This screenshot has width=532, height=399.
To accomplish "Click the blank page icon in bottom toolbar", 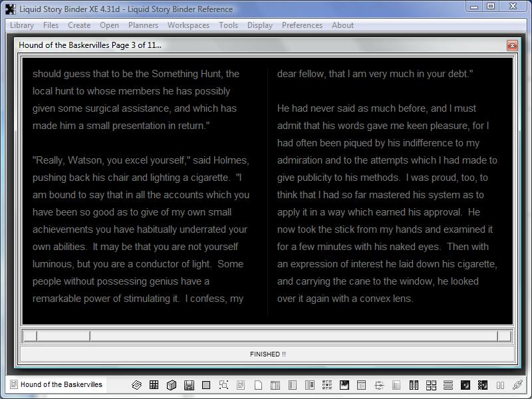I will (x=258, y=385).
